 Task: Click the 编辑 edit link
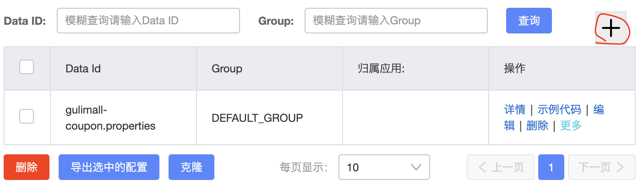[599, 110]
